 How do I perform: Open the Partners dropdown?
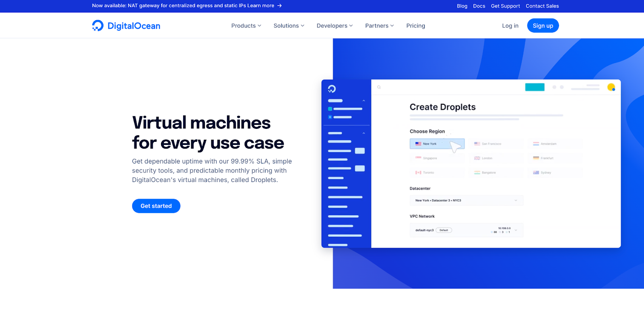380,26
